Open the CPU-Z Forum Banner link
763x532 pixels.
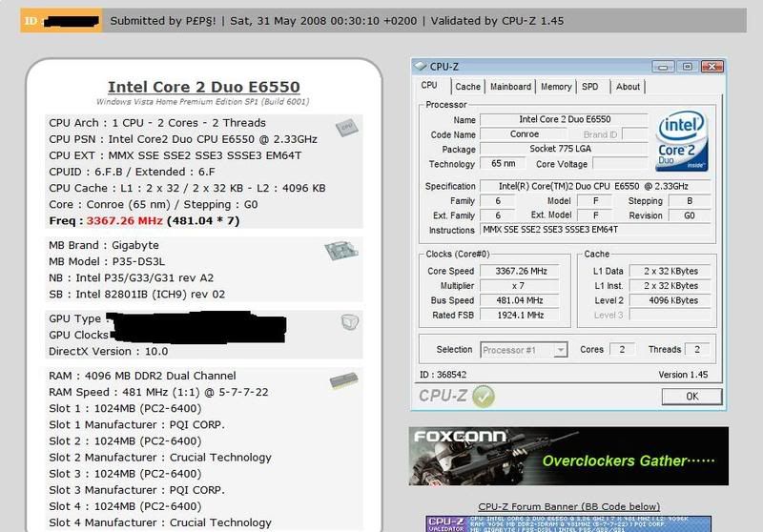click(x=568, y=506)
